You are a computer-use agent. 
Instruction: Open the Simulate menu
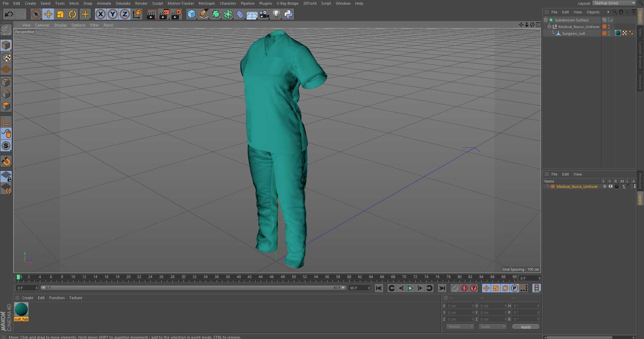pyautogui.click(x=123, y=3)
